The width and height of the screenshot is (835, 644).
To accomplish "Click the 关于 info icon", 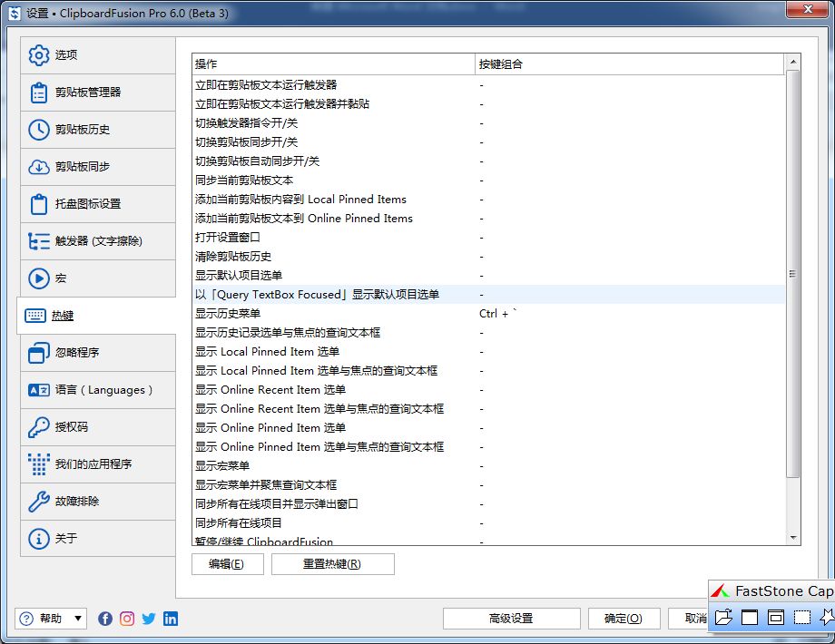I will point(39,539).
